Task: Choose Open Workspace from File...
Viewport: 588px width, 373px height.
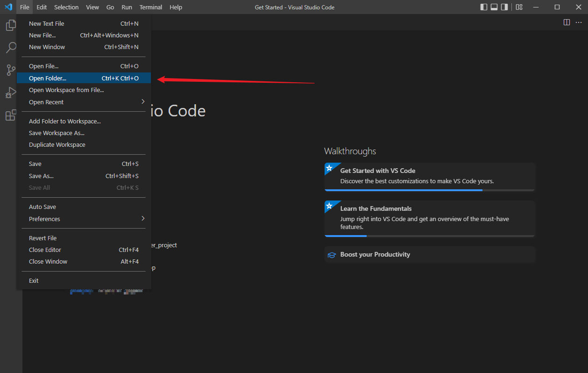Action: (84, 90)
